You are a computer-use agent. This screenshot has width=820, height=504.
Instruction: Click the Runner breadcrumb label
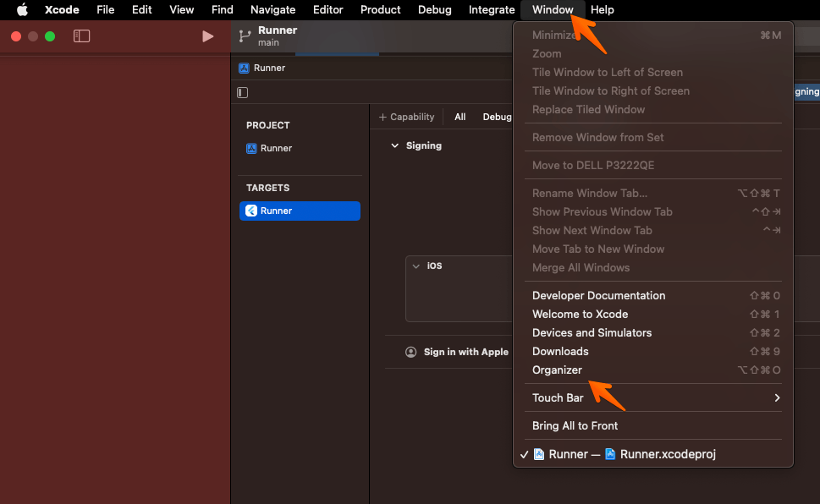(x=269, y=68)
